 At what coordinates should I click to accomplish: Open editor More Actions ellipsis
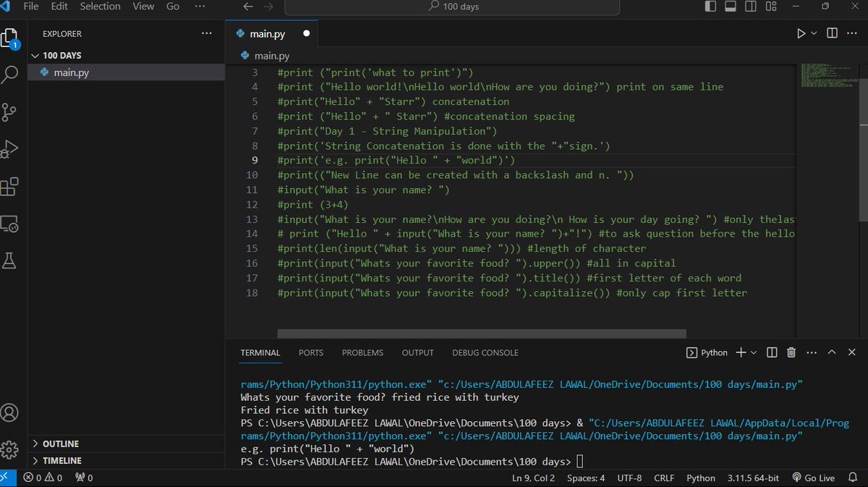point(852,33)
